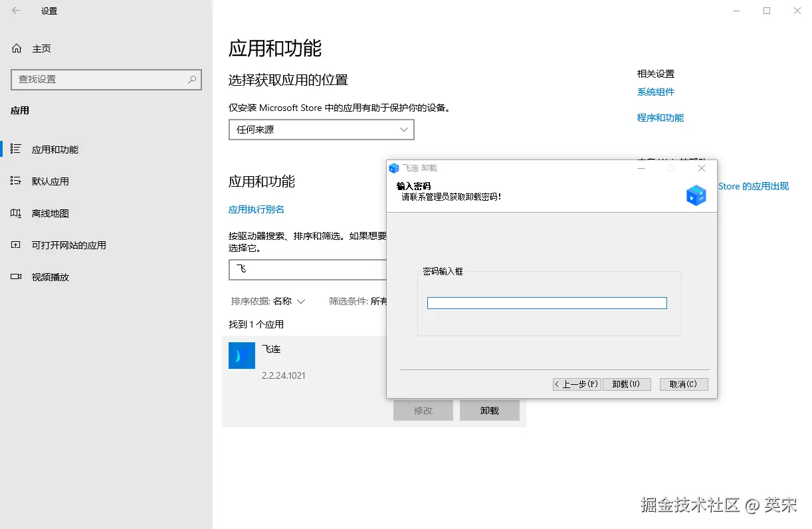Click the 应用和功能 sidebar list icon
Image resolution: width=812 pixels, height=529 pixels.
(17, 149)
